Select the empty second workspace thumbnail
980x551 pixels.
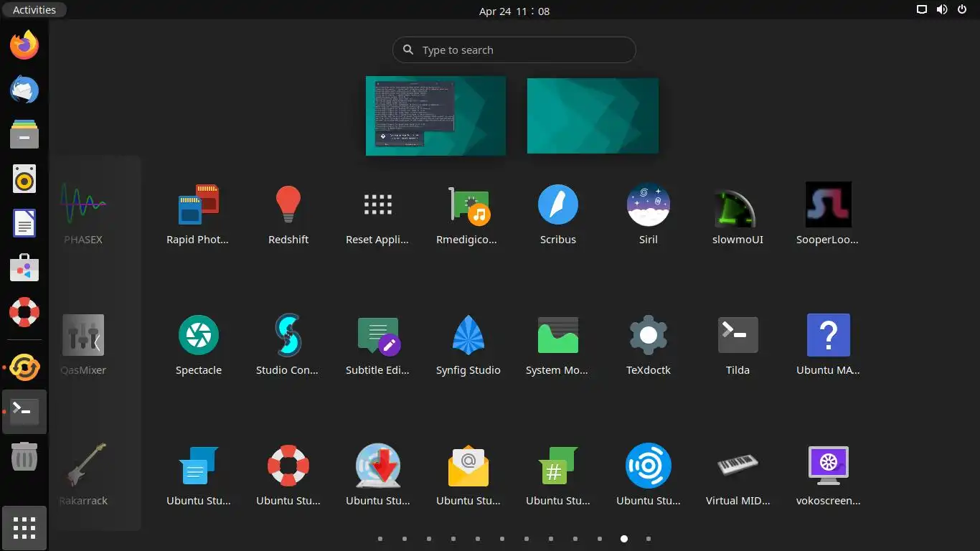coord(593,116)
